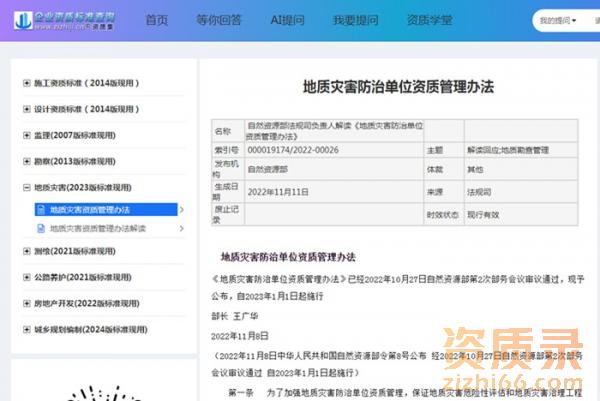
Task: Expand 施工资质标准（2014版现用）category
Action: pyautogui.click(x=27, y=83)
